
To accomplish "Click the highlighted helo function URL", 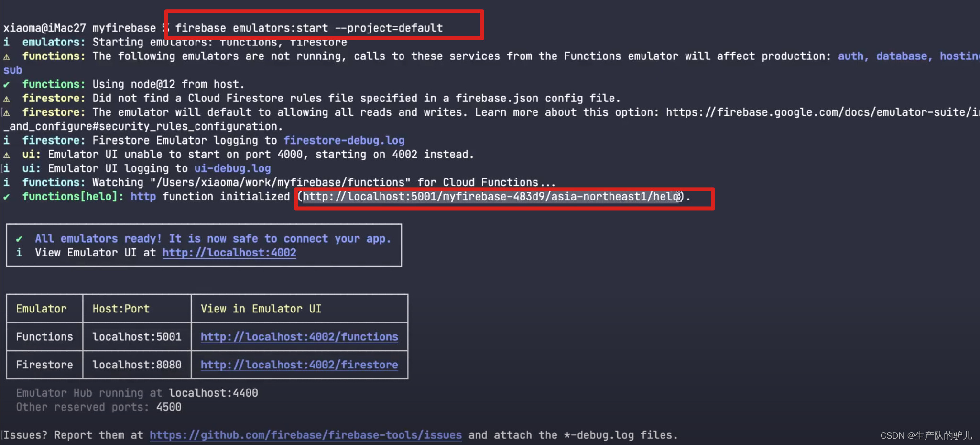I will (x=491, y=197).
